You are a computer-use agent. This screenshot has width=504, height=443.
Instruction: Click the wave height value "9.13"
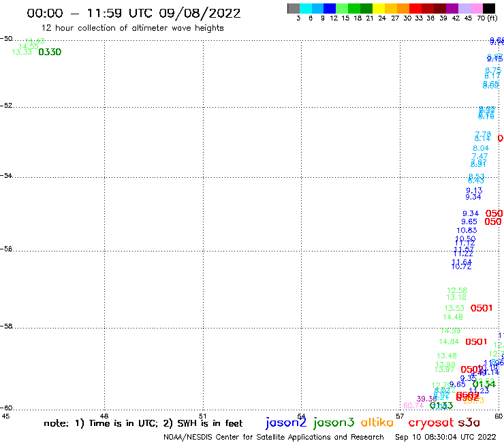[474, 190]
